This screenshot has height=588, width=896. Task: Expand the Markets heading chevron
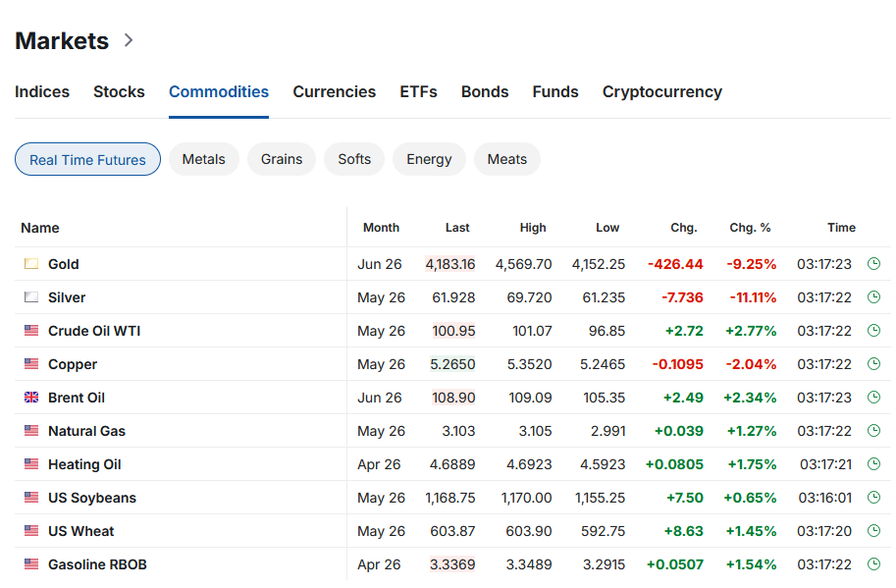(x=129, y=40)
